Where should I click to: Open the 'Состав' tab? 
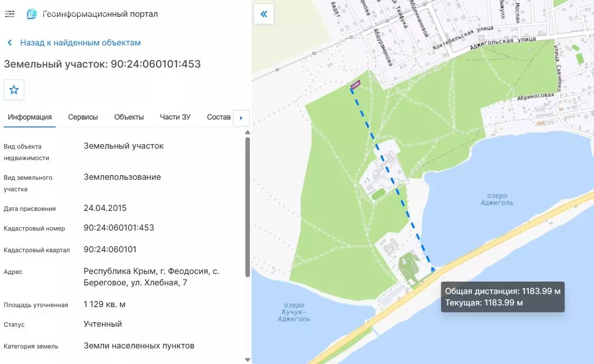point(219,117)
